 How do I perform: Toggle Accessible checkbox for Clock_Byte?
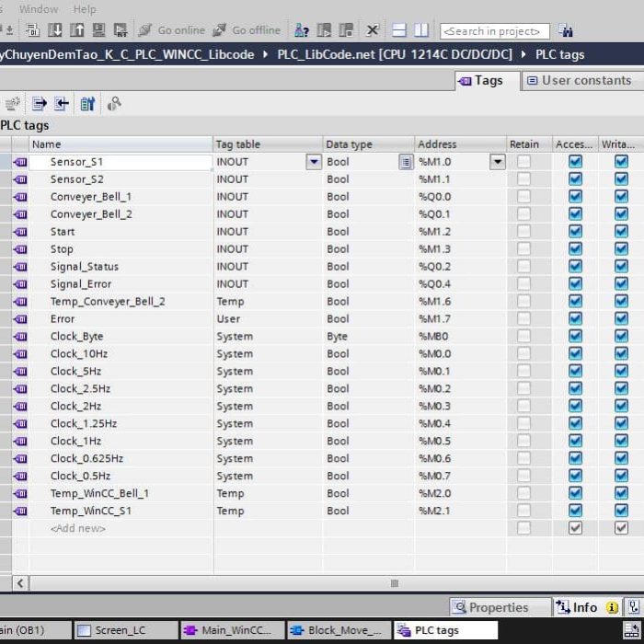click(x=575, y=336)
